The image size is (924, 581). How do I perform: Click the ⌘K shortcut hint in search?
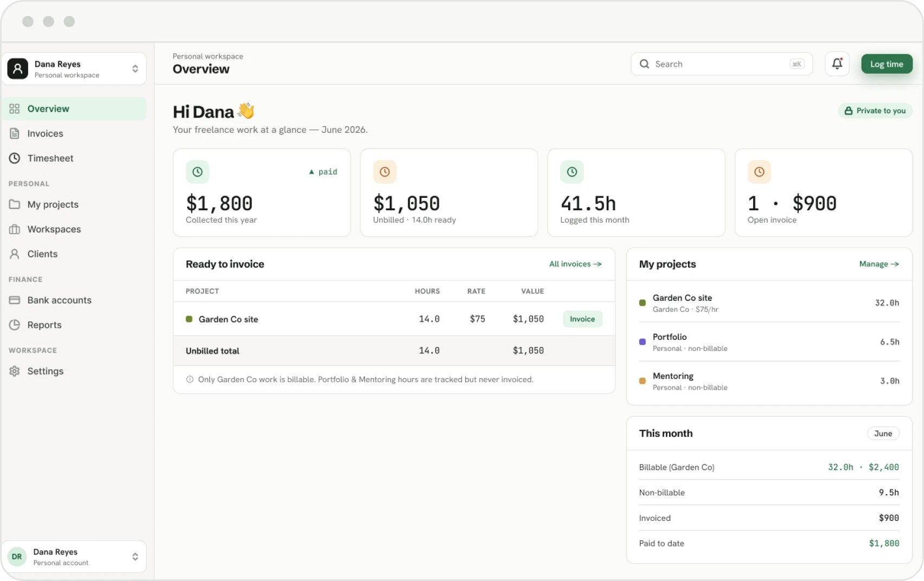tap(797, 64)
